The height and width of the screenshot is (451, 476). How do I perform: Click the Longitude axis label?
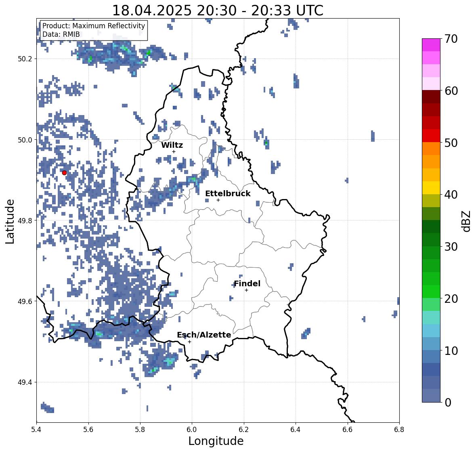point(216,441)
